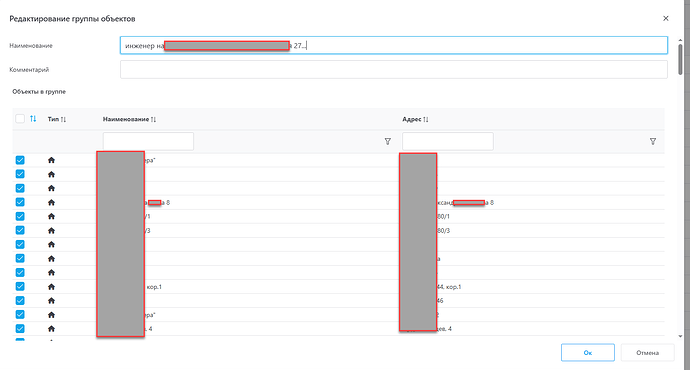Click the house icon in the last full row
690x370 pixels.
click(x=51, y=329)
